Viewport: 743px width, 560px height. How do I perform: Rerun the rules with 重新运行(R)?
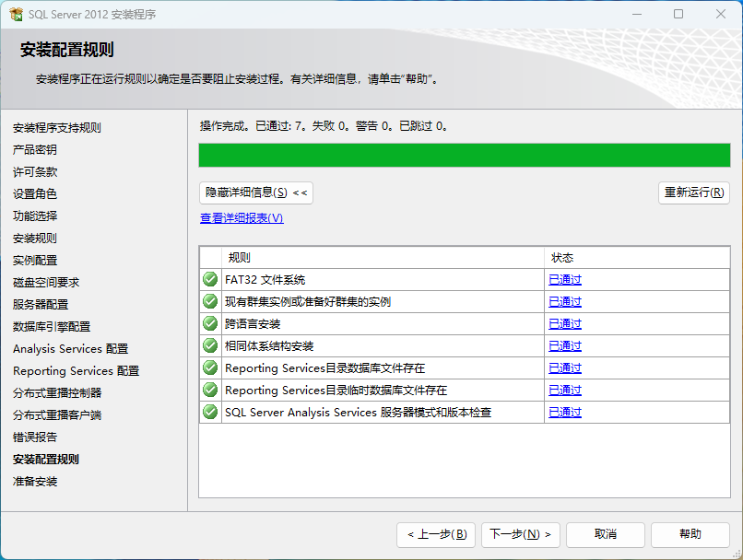pyautogui.click(x=694, y=192)
